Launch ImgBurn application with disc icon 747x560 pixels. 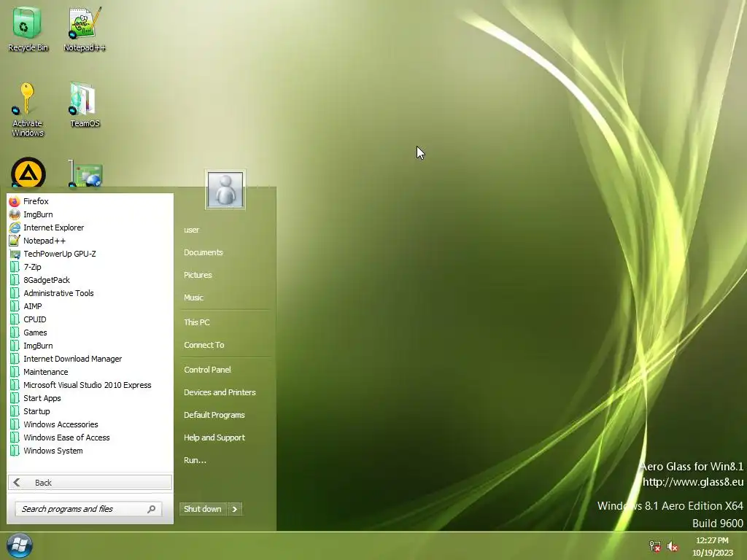point(90,214)
